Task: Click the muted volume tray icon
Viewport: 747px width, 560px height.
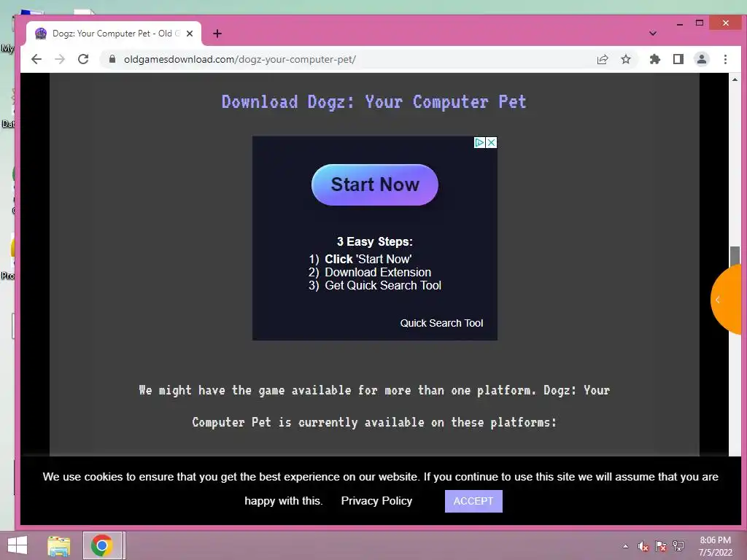Action: [x=643, y=546]
